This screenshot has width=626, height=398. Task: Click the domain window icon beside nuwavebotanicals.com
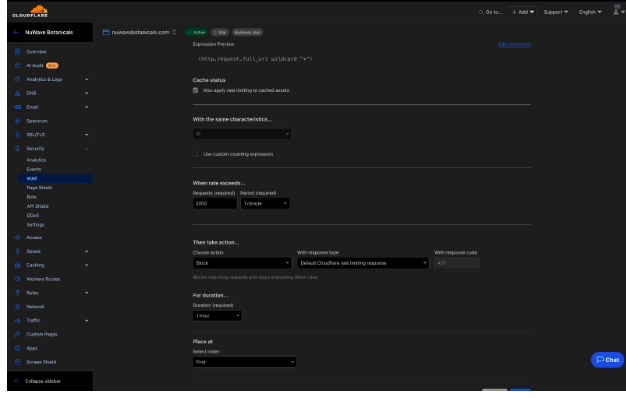tap(106, 32)
